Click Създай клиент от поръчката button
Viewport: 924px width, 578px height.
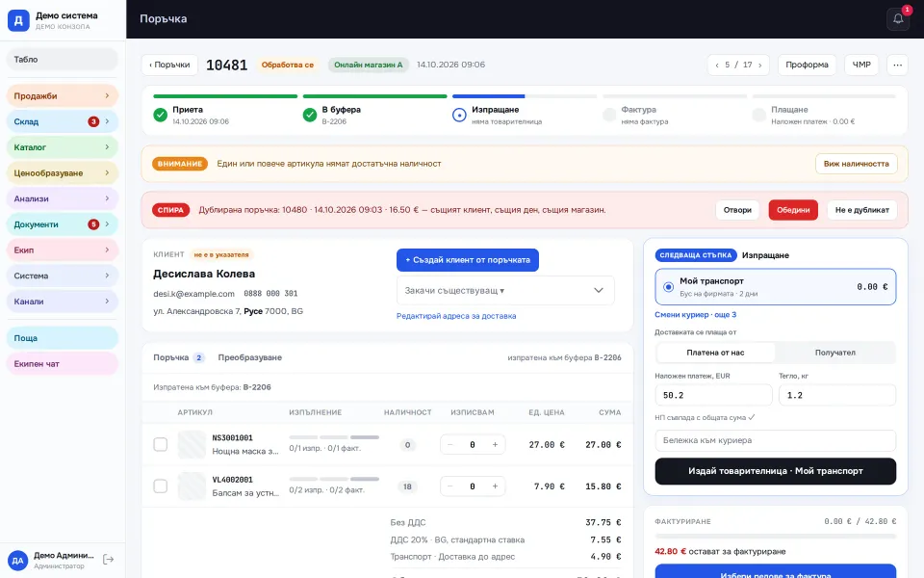click(x=468, y=260)
